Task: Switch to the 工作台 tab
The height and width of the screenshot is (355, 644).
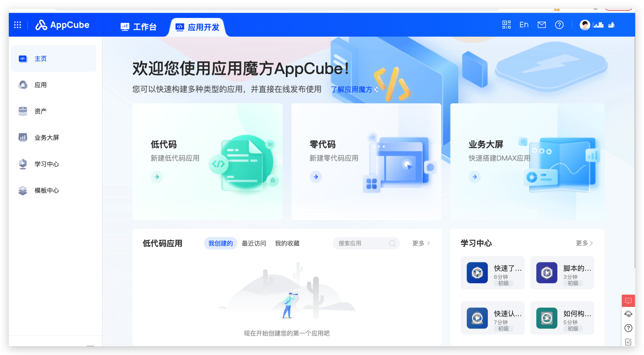Action: (139, 27)
